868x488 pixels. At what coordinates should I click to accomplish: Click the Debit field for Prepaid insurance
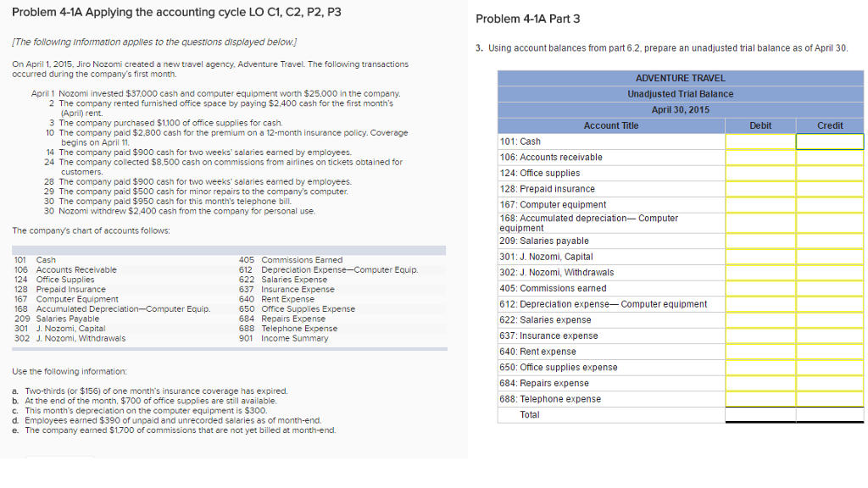point(760,189)
